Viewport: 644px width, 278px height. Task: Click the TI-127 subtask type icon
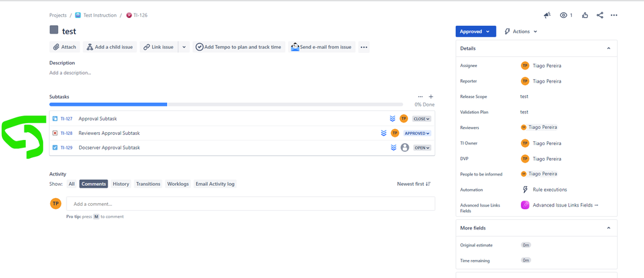[x=55, y=119]
